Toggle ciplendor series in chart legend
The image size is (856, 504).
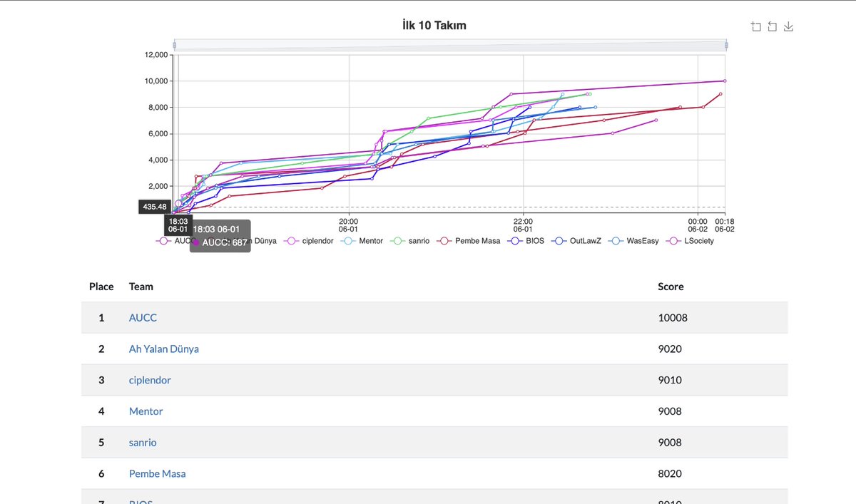(x=310, y=241)
